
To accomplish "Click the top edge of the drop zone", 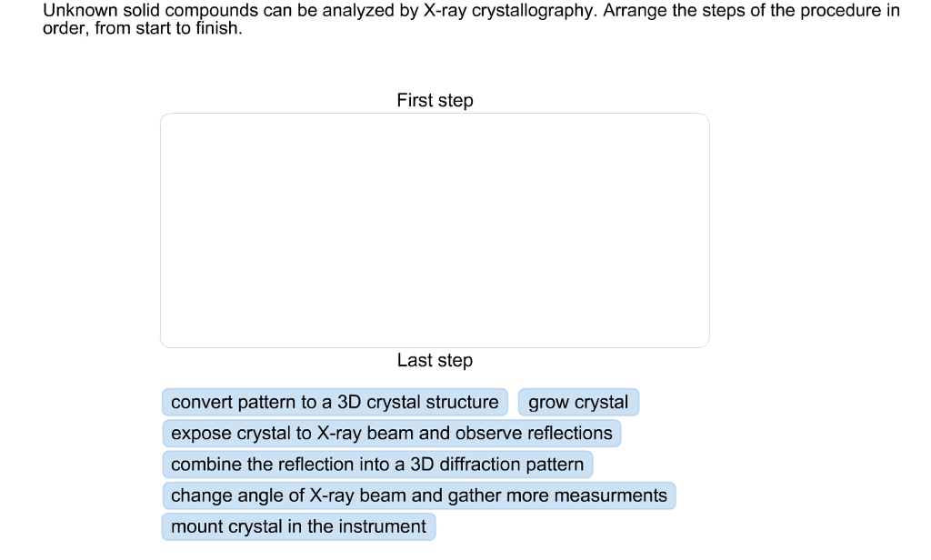I will click(x=435, y=114).
